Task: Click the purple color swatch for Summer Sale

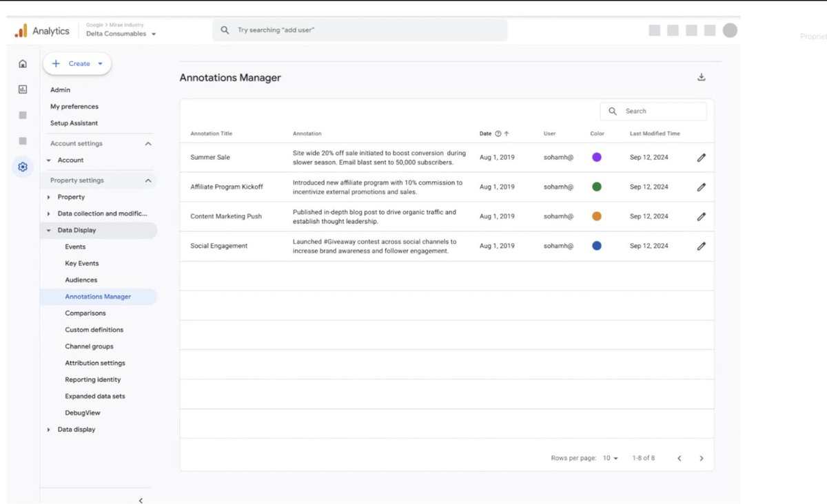Action: click(x=596, y=157)
